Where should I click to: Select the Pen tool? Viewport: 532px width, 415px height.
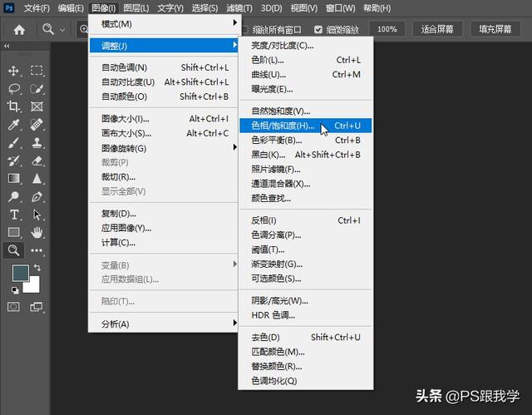(37, 196)
